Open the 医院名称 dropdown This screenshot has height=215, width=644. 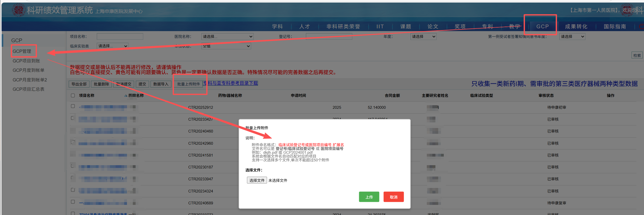click(227, 37)
